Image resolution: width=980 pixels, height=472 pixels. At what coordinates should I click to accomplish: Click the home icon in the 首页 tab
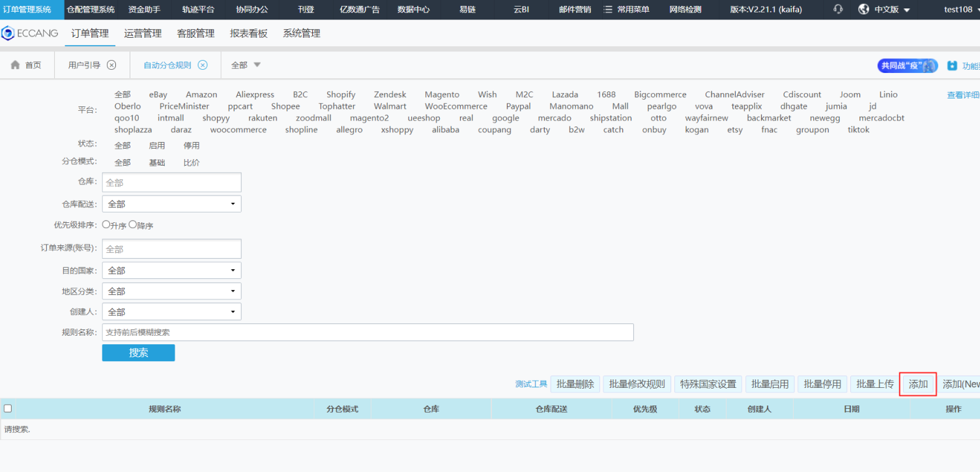(x=16, y=65)
